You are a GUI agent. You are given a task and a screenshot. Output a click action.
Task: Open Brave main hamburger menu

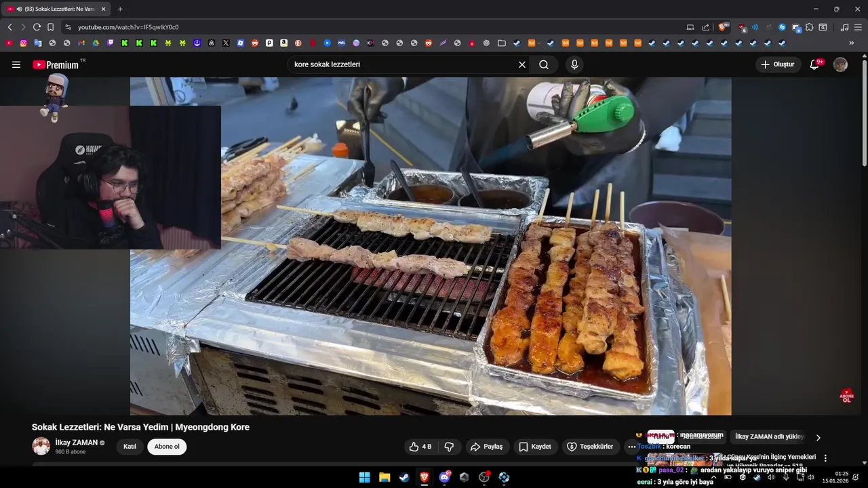(x=859, y=27)
